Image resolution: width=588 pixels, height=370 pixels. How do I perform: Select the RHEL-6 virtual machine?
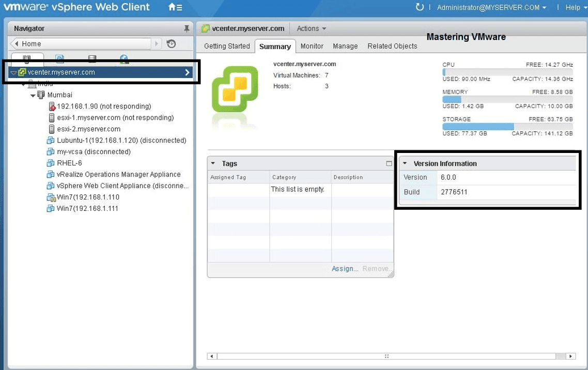point(69,163)
